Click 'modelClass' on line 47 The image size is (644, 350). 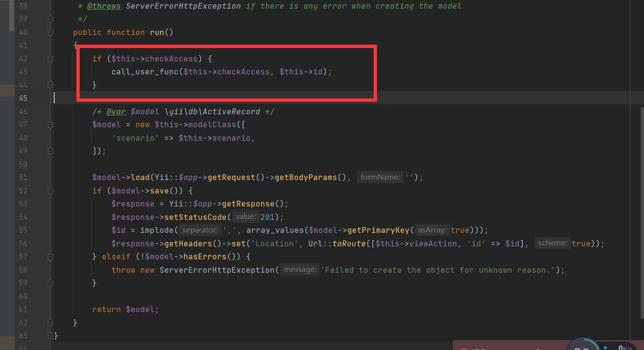(x=212, y=124)
